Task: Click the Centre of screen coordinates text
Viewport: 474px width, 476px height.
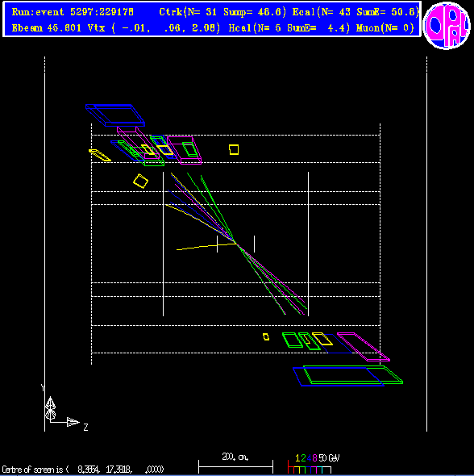Action: (83, 470)
